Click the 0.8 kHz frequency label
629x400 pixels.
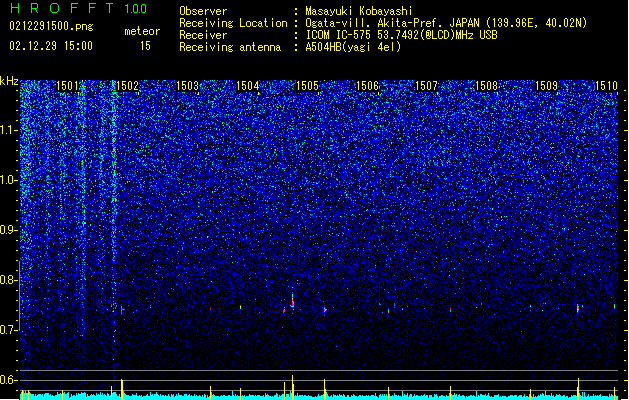(x=9, y=280)
